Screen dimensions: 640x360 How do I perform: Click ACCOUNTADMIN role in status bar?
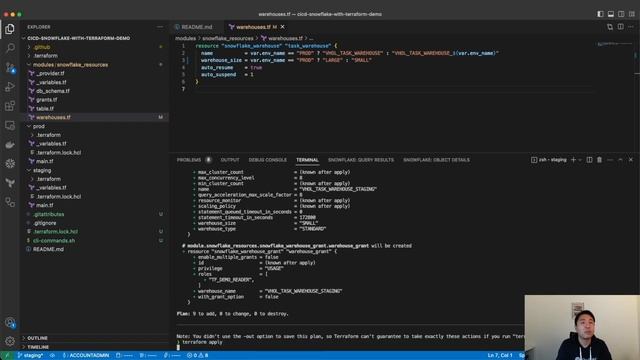click(x=86, y=356)
